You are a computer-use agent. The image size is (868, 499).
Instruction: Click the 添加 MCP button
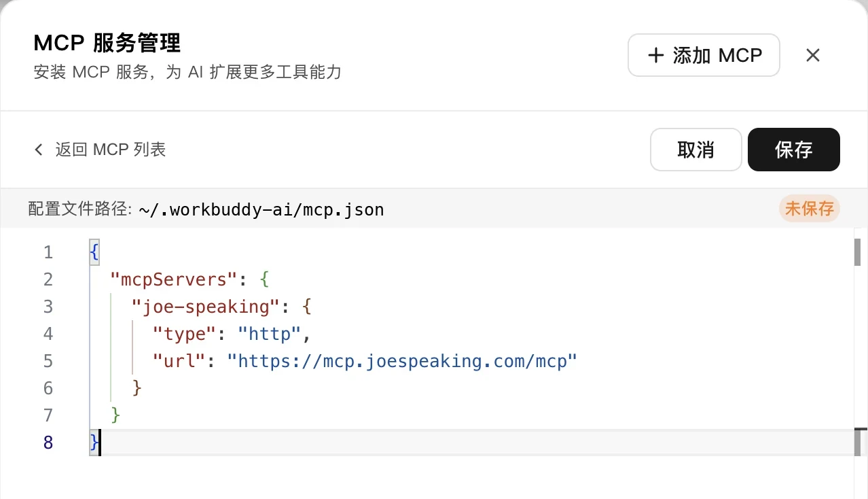[704, 55]
